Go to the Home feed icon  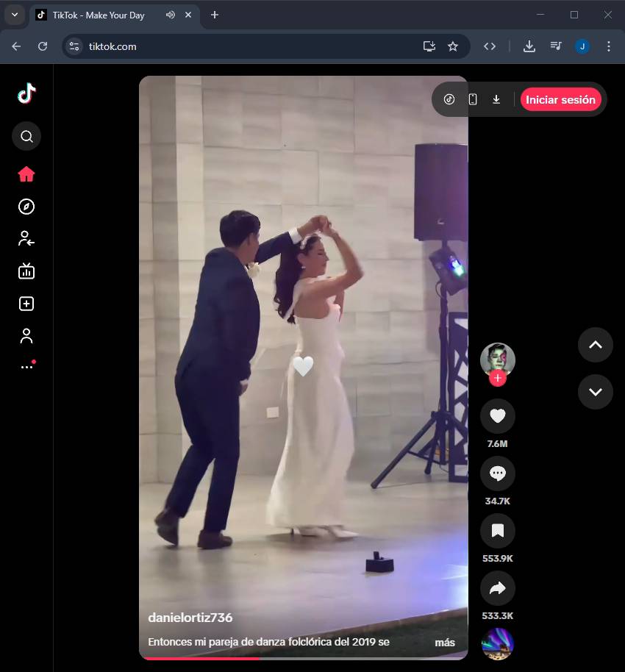tap(26, 174)
